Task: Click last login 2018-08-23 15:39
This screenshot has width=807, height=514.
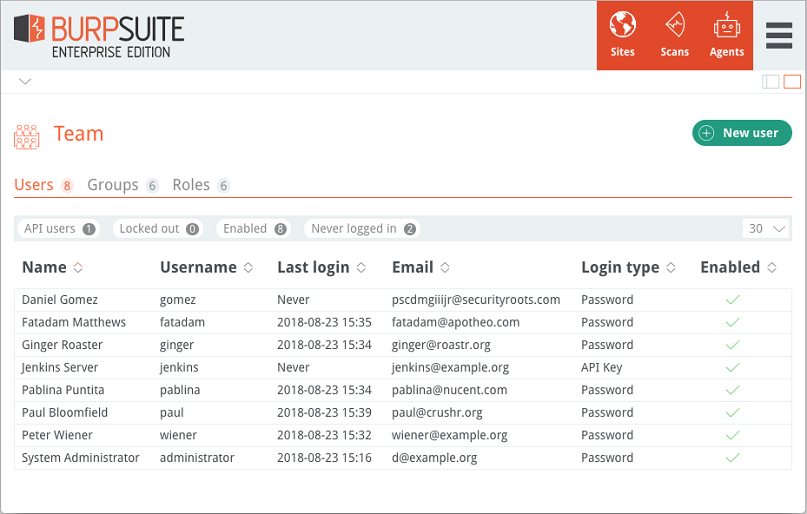Action: [324, 413]
